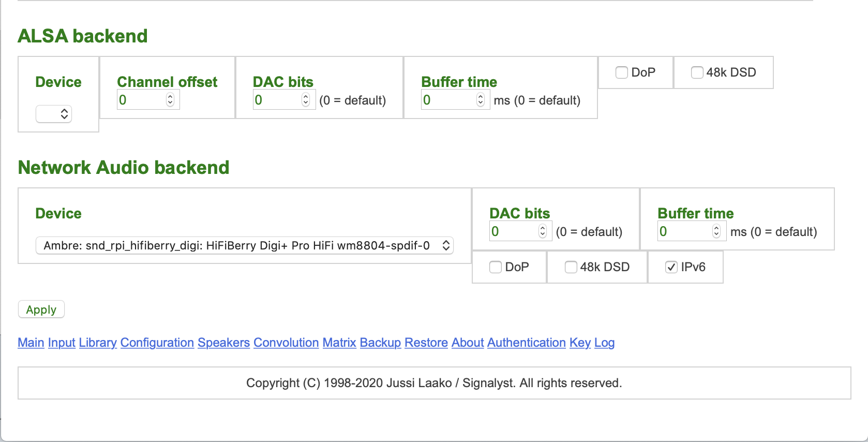This screenshot has width=868, height=442.
Task: Expand the Network Audio Device dropdown
Action: click(244, 245)
